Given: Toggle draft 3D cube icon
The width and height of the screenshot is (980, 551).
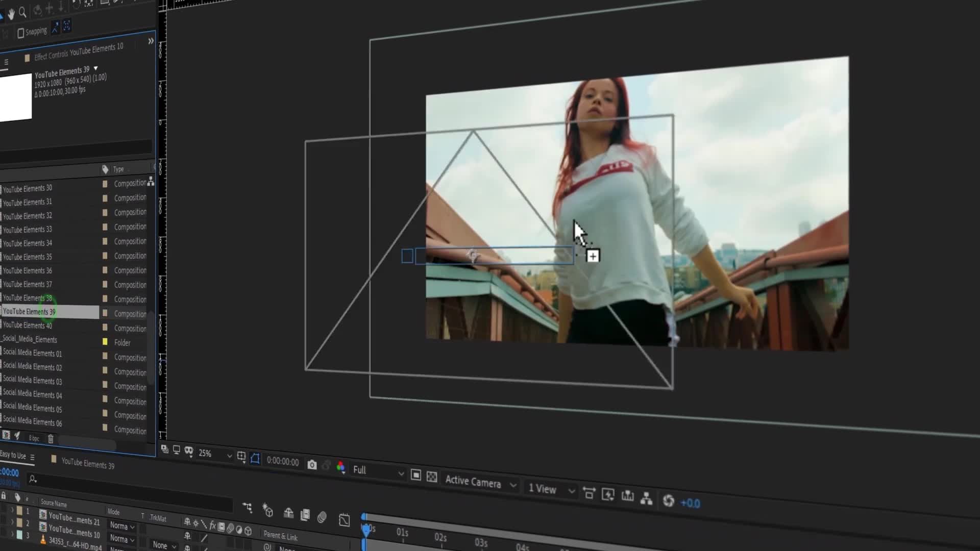Looking at the screenshot, I should point(267,510).
